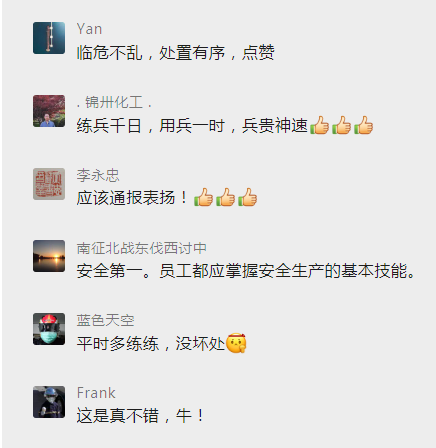Viewport: 436px width, 448px height.
Task: Open Yan's profile avatar
Action: click(49, 38)
